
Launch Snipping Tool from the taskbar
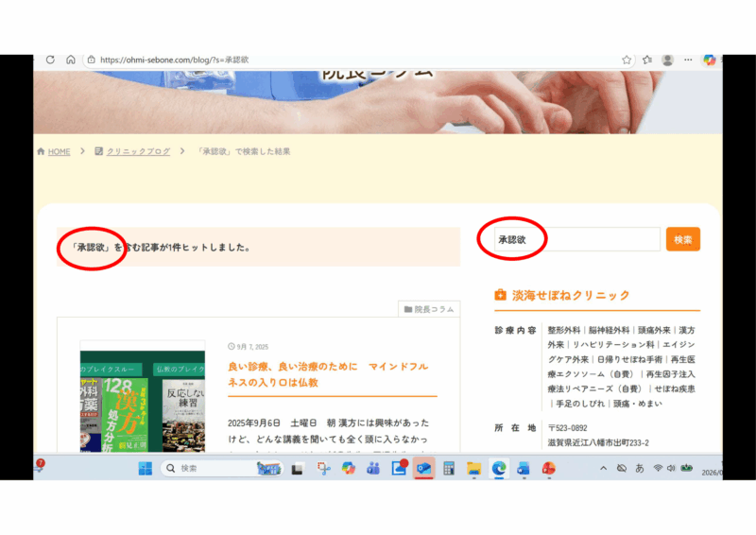coord(323,469)
